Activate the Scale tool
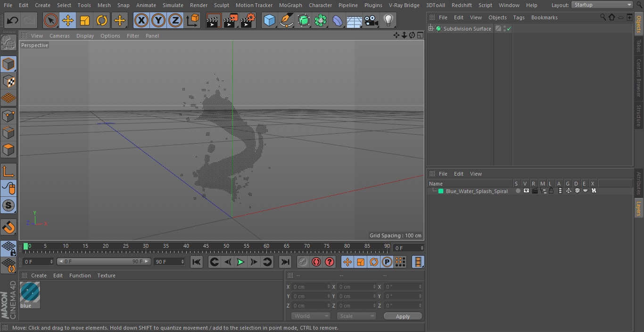 85,20
